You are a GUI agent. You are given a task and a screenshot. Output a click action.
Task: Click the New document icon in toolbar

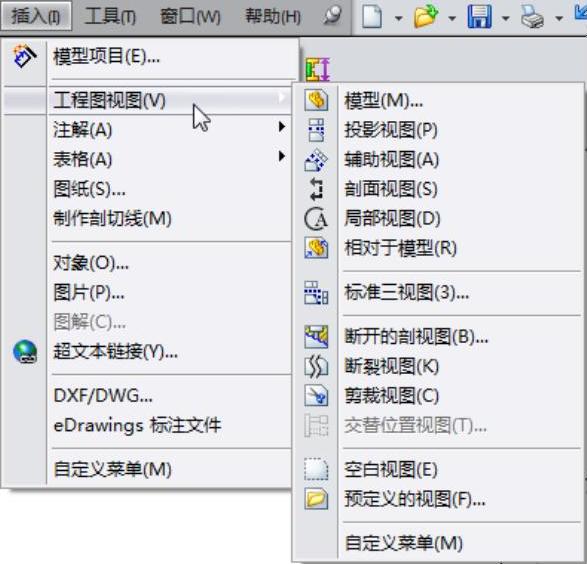pos(372,16)
